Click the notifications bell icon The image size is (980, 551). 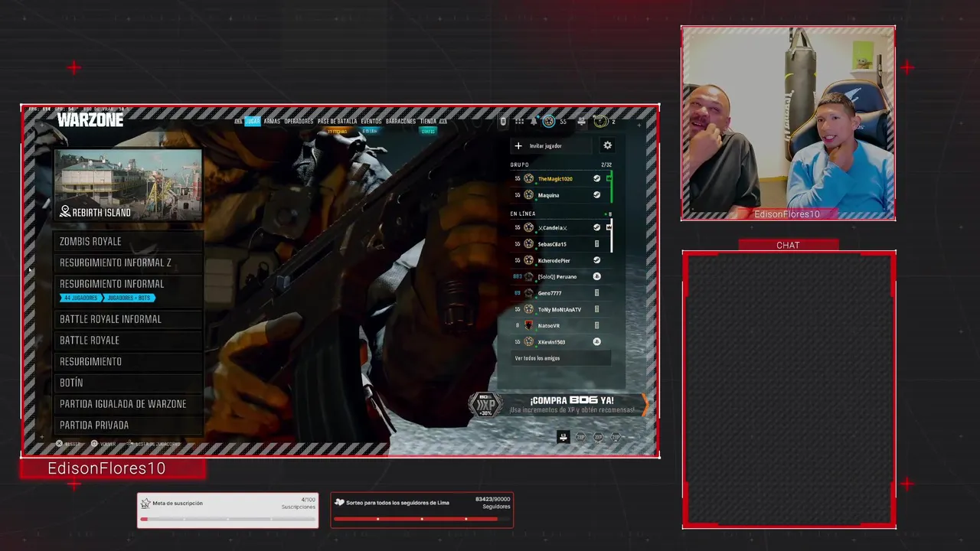click(x=534, y=121)
